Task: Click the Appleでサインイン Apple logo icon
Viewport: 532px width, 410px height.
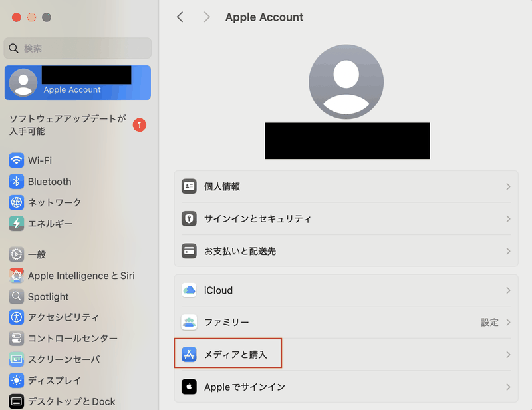Action: [189, 387]
